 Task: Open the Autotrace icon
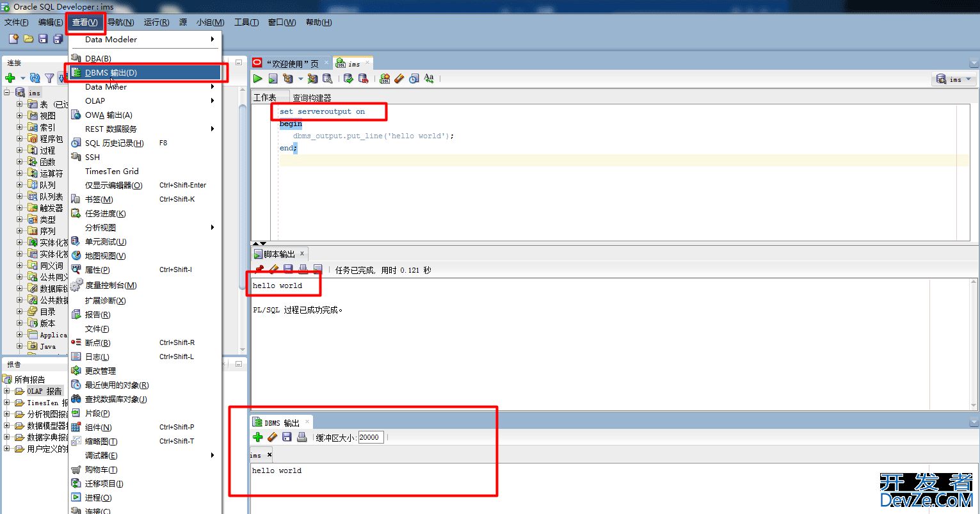tap(312, 78)
